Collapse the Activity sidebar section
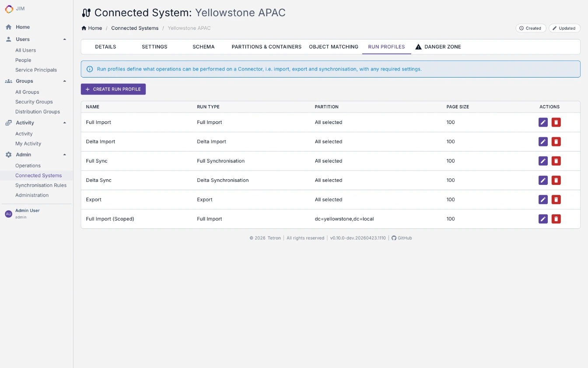 click(65, 123)
